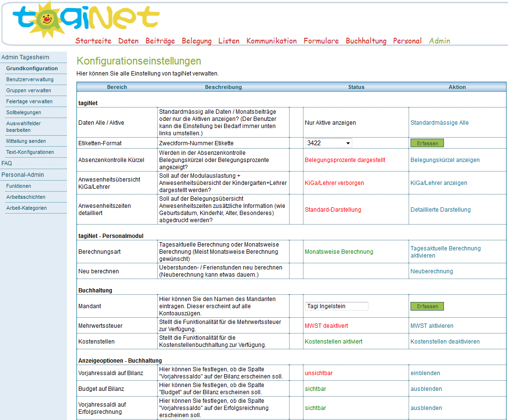
Task: Click Standardmässige Alle link
Action: (x=439, y=123)
